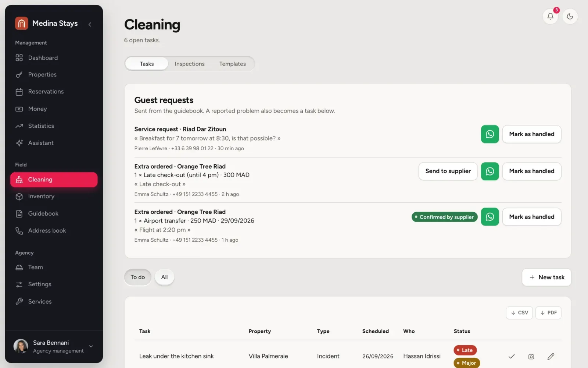Open Address book
The image size is (588, 368).
click(54, 231)
